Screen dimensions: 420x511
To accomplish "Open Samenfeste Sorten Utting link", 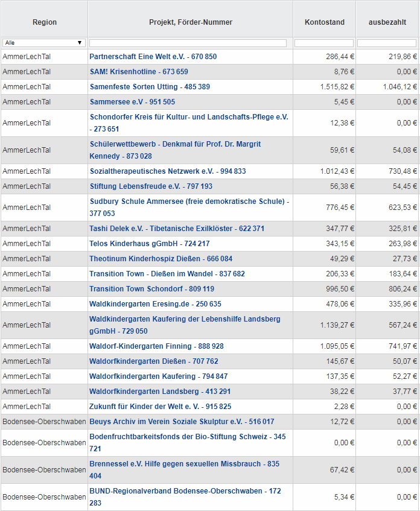I will [x=150, y=87].
